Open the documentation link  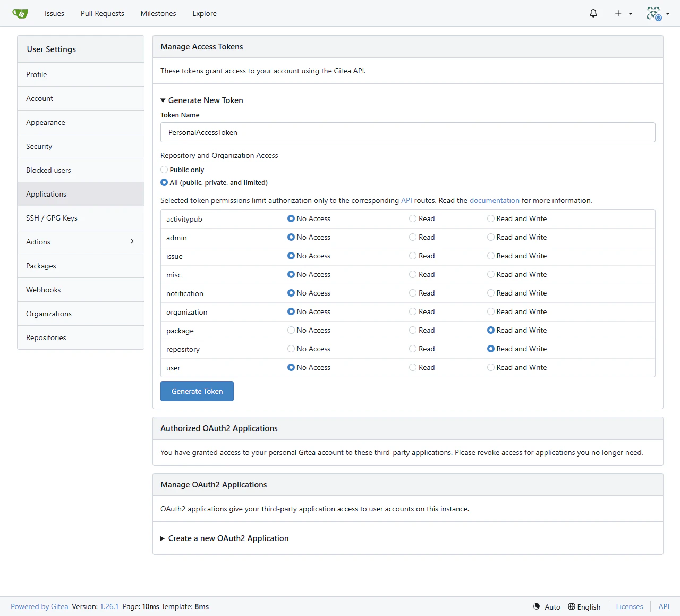pyautogui.click(x=495, y=200)
